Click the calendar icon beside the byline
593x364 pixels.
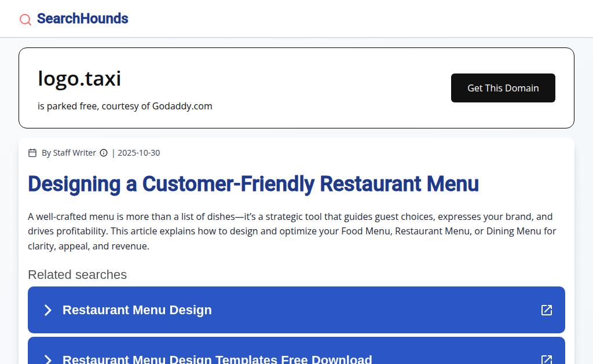click(x=32, y=153)
